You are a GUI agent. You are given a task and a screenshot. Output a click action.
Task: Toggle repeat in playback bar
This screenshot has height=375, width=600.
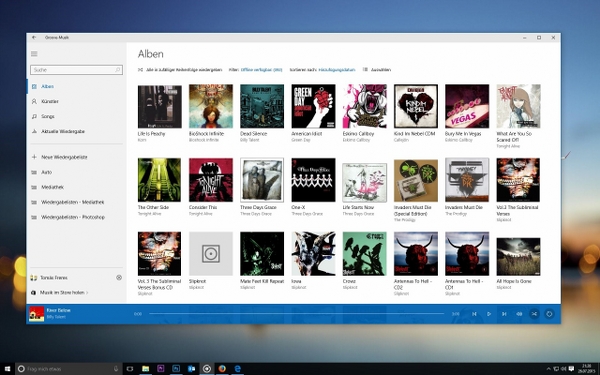(x=549, y=314)
